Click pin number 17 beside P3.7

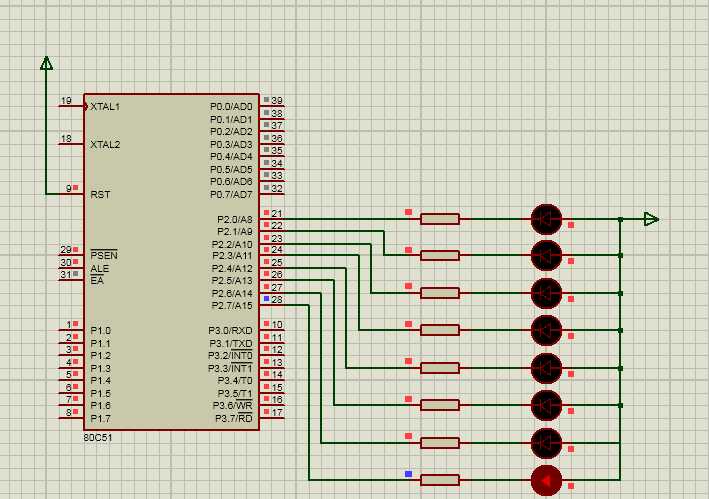pos(277,412)
